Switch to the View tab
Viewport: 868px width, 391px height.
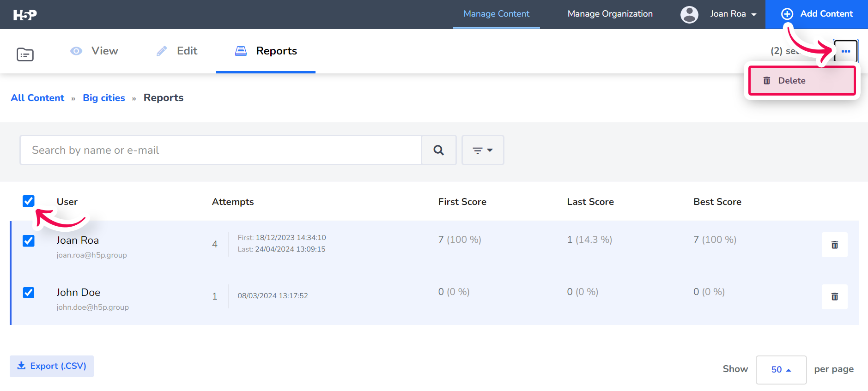[x=94, y=51]
